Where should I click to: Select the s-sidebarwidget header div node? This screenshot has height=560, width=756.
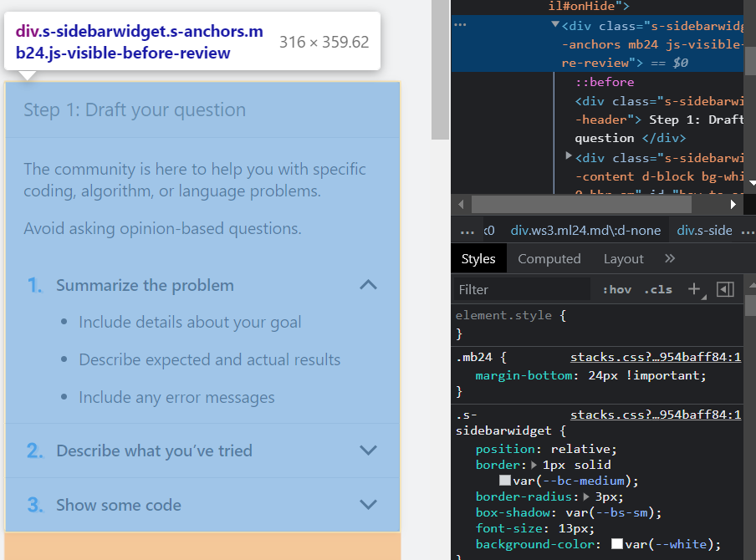click(x=660, y=120)
